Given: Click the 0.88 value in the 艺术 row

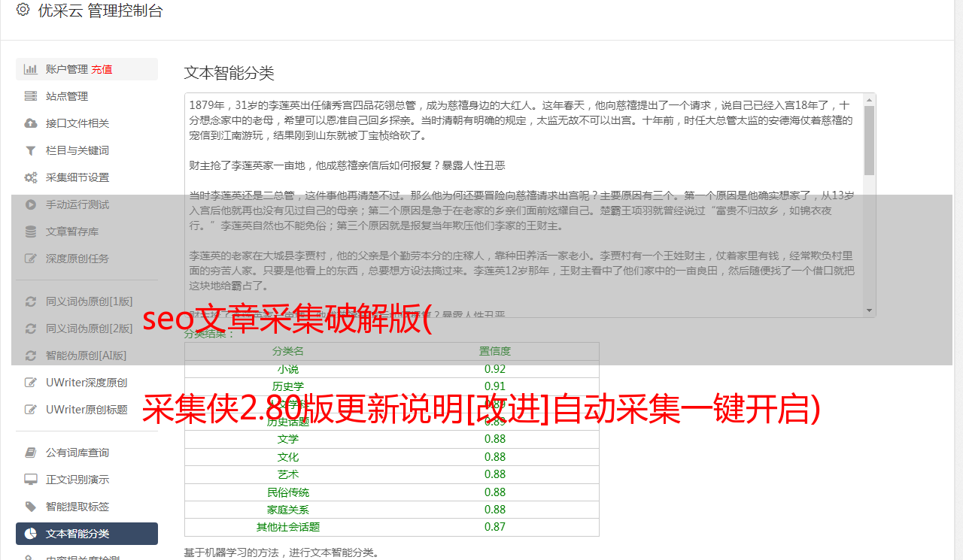Looking at the screenshot, I should pyautogui.click(x=495, y=474).
